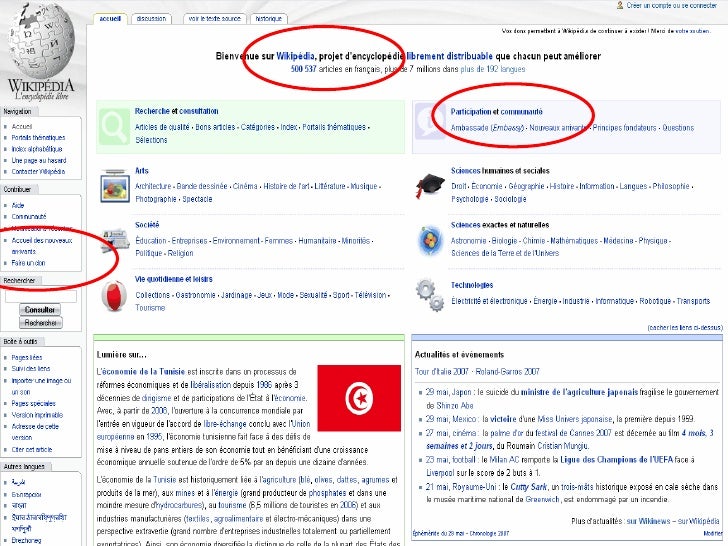Open the Aide sidebar link
The height and width of the screenshot is (546, 728).
click(18, 205)
